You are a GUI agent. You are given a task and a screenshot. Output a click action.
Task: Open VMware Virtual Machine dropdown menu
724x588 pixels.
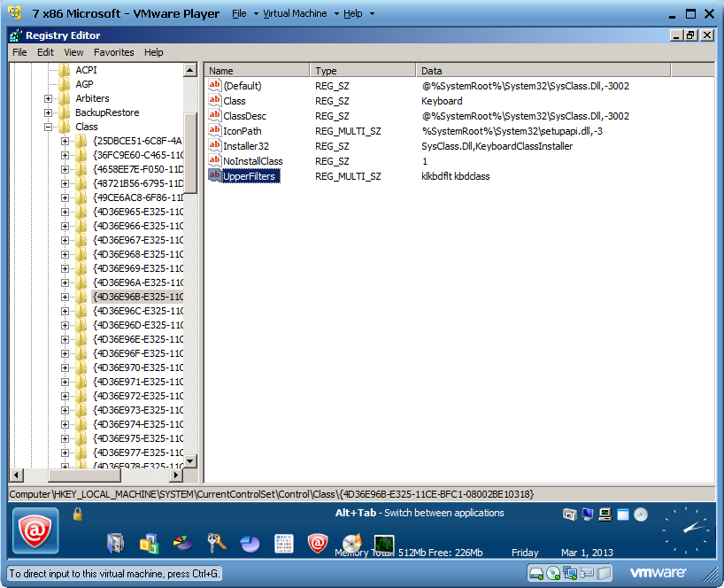tap(301, 13)
